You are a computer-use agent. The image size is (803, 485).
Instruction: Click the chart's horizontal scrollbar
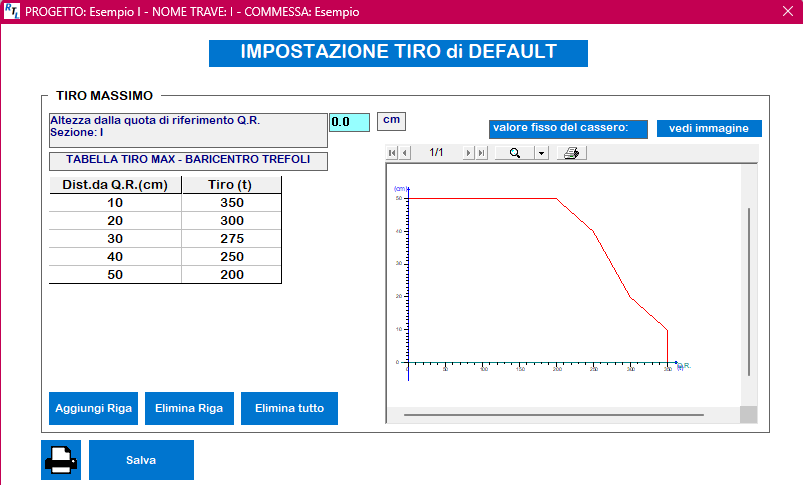tap(553, 414)
